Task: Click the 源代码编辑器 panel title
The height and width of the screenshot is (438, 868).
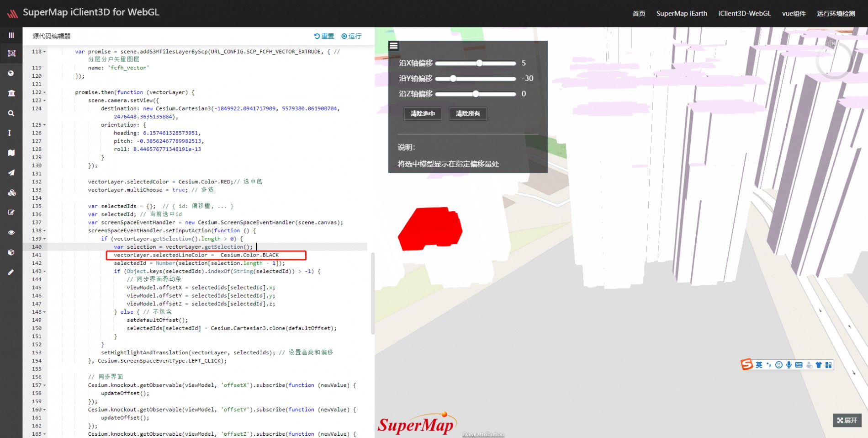Action: pos(51,36)
